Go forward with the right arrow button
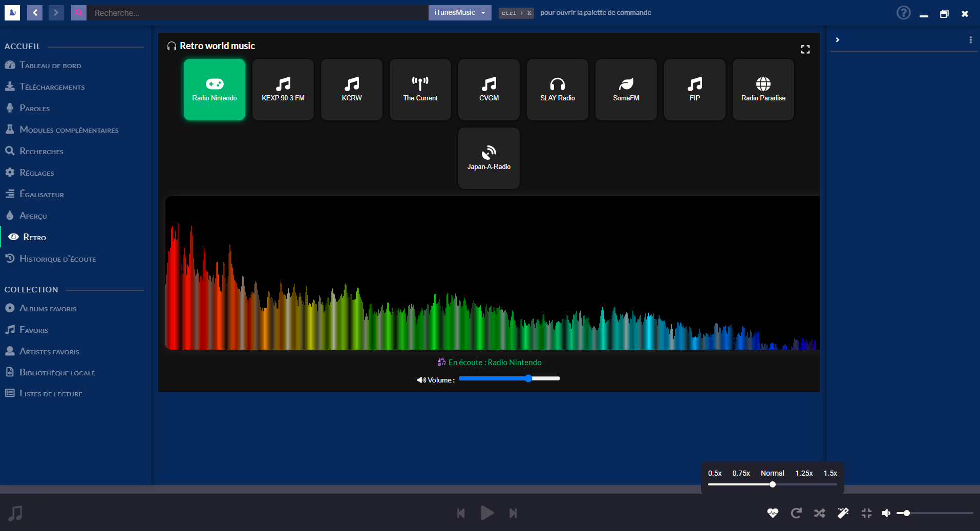 (56, 13)
